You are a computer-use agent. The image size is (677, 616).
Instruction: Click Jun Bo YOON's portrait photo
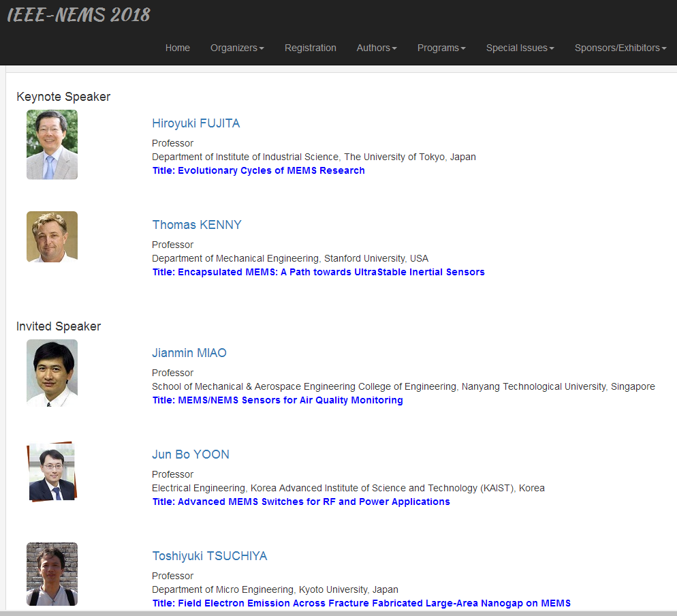pos(52,472)
